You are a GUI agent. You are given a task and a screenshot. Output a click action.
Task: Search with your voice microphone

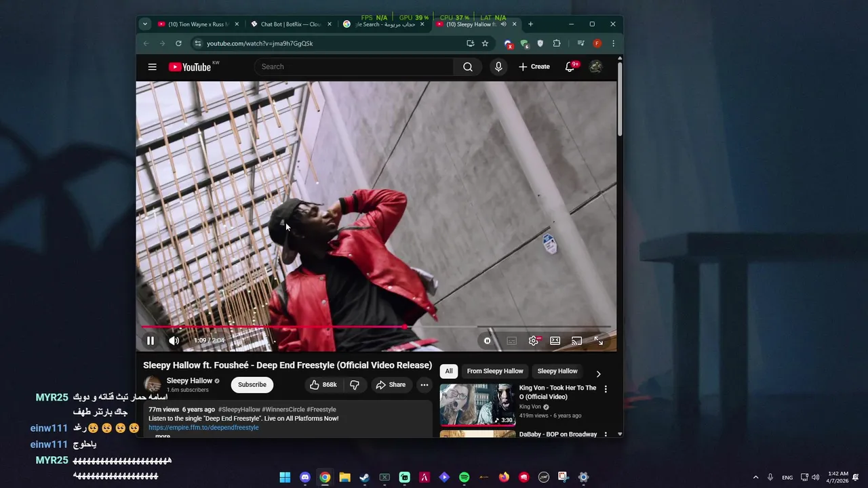[x=498, y=66]
